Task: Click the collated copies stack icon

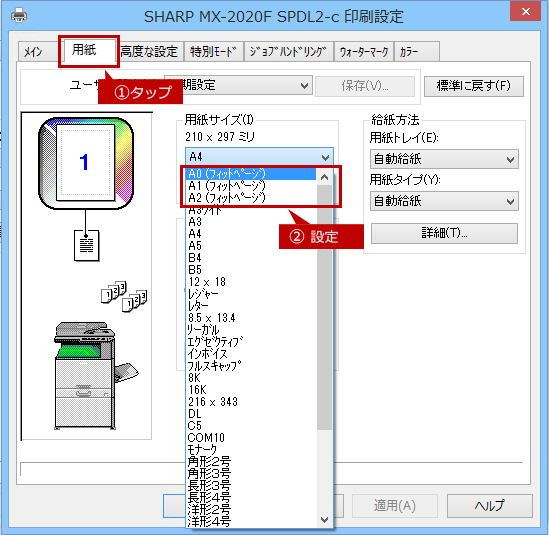Action: click(124, 296)
